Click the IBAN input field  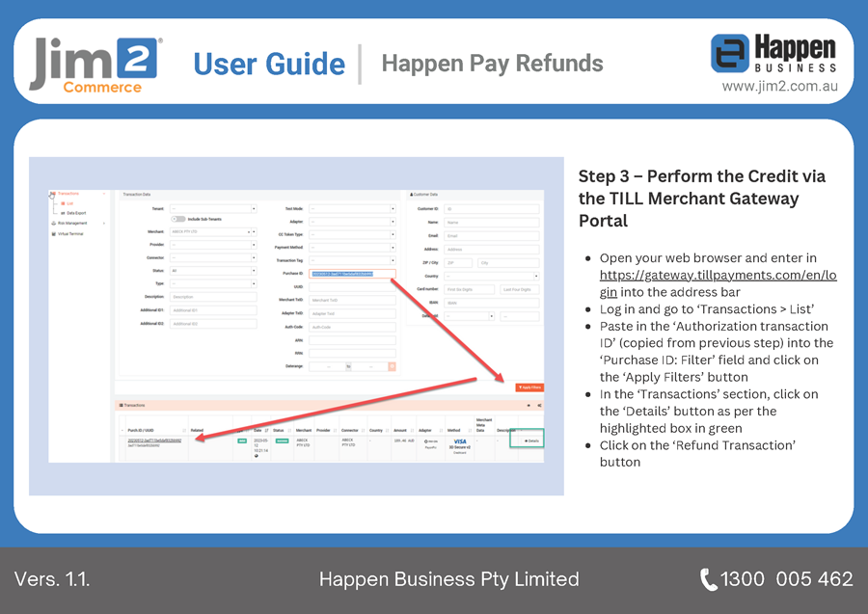point(492,303)
